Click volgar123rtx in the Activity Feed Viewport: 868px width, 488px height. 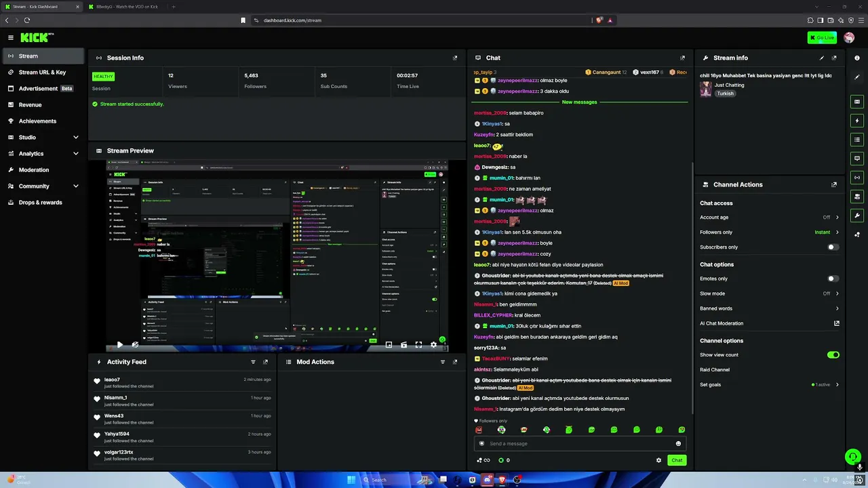[x=119, y=452]
